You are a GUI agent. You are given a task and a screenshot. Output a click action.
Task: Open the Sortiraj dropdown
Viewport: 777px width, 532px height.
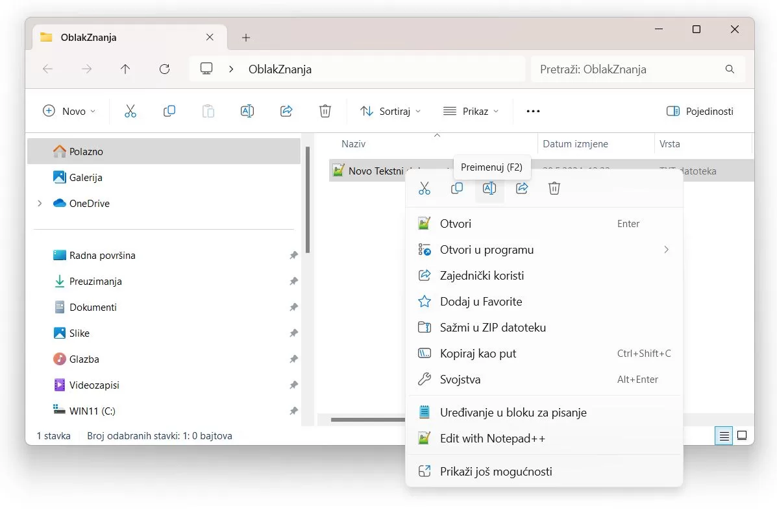pos(390,111)
